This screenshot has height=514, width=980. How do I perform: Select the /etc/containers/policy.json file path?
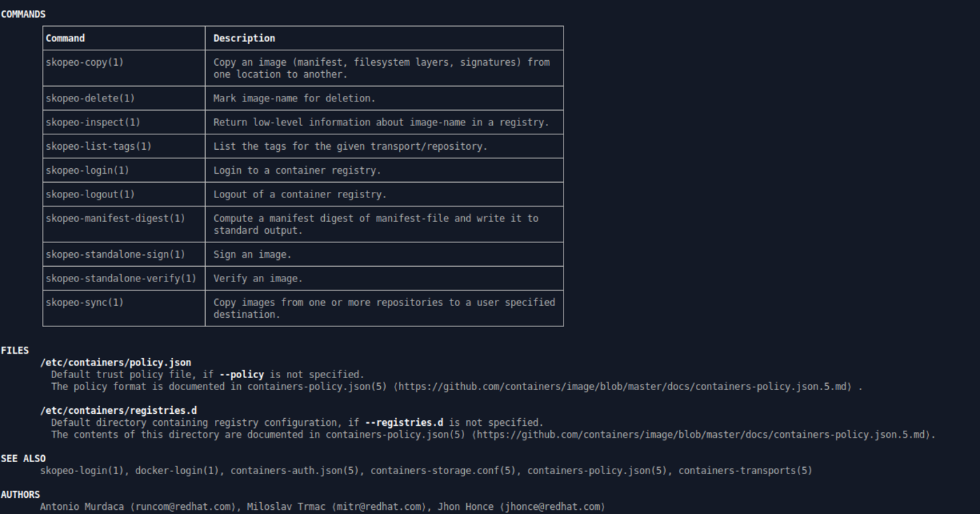(x=116, y=362)
